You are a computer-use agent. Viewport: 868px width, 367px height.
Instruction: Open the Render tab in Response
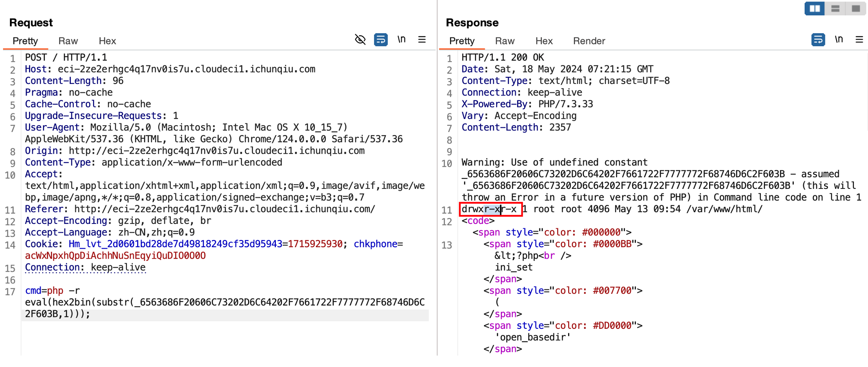pyautogui.click(x=589, y=41)
